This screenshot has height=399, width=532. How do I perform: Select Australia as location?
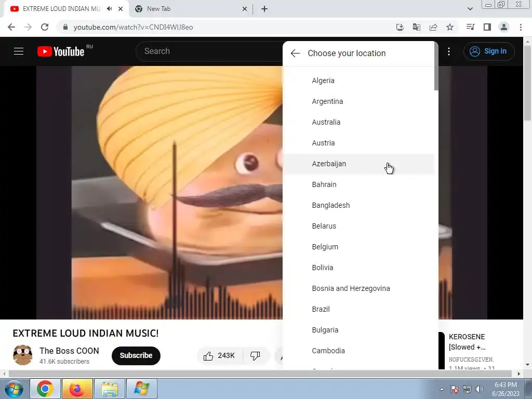pos(358,122)
